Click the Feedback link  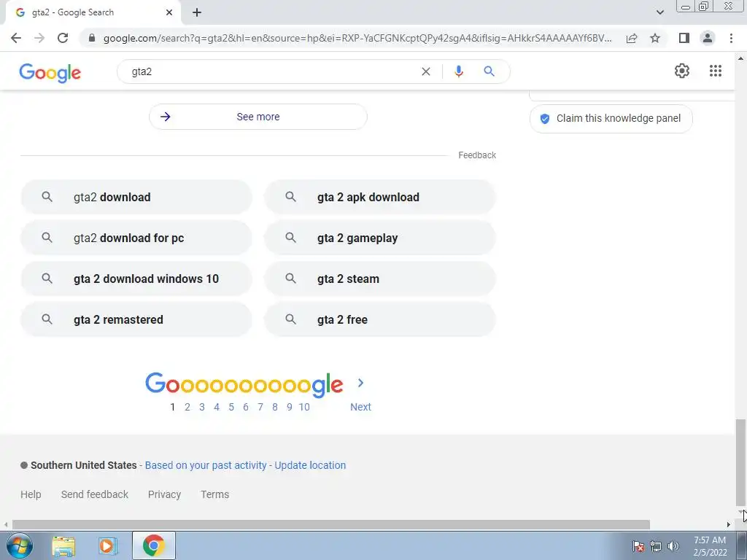click(x=477, y=155)
